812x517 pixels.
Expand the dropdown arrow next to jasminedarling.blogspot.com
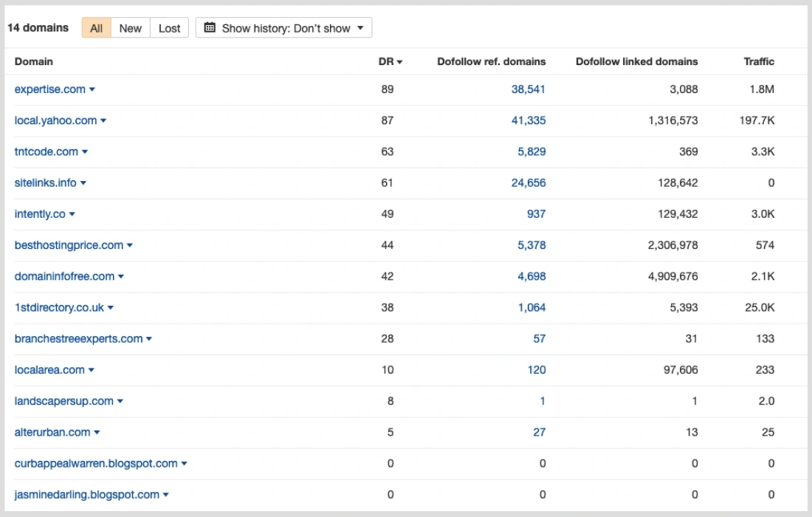point(165,494)
